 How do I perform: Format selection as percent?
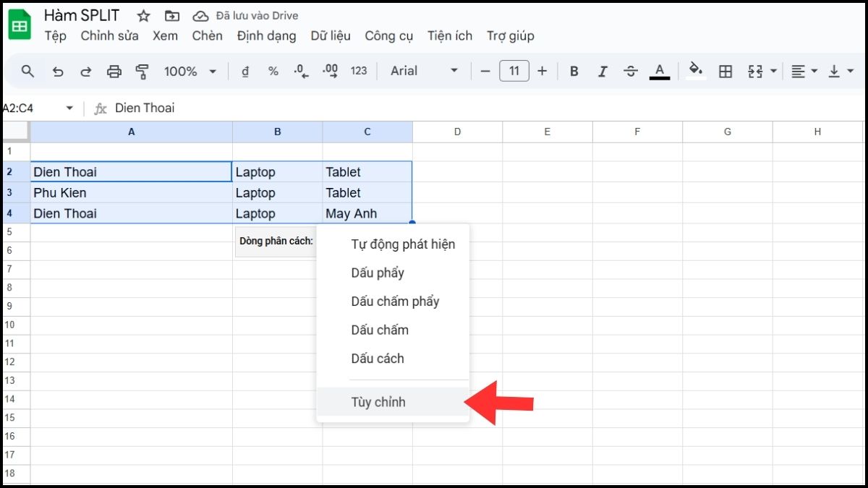pyautogui.click(x=272, y=71)
